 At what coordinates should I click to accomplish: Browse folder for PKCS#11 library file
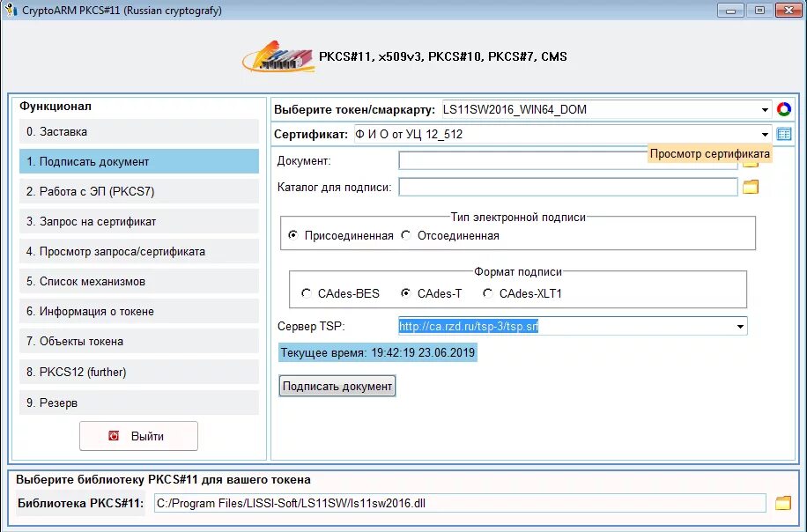pyautogui.click(x=783, y=503)
